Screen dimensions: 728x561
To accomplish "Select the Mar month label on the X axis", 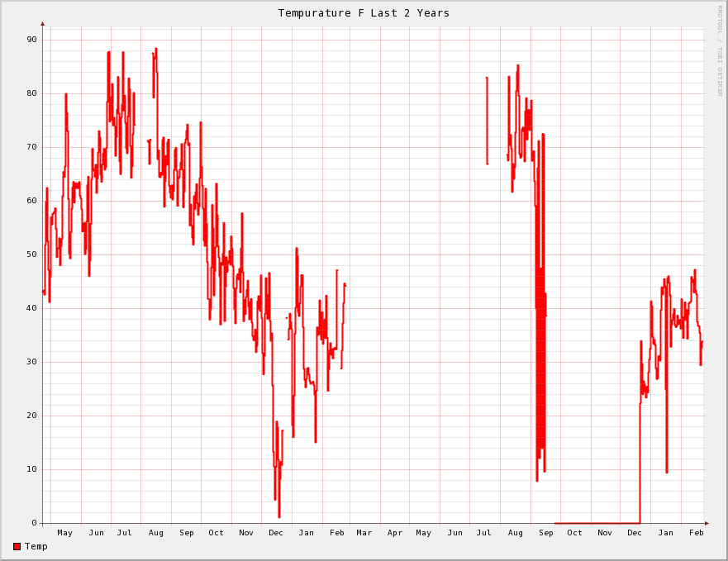I will [364, 533].
